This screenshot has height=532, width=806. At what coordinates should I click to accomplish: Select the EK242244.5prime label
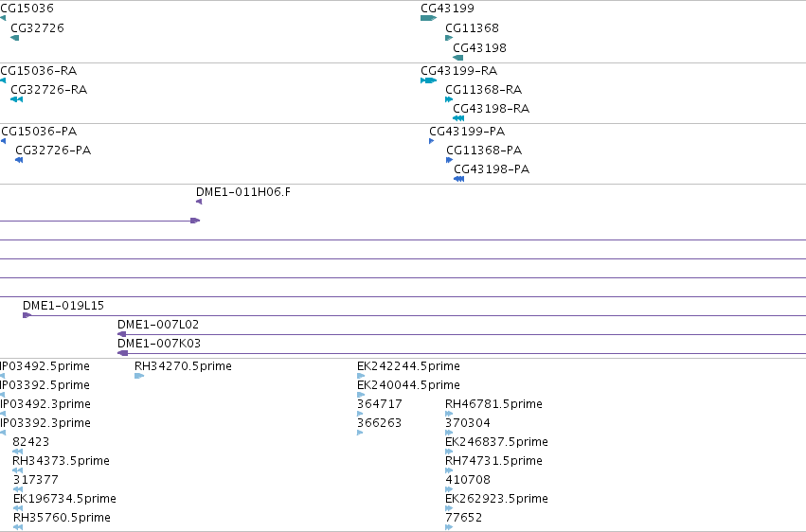coord(408,366)
